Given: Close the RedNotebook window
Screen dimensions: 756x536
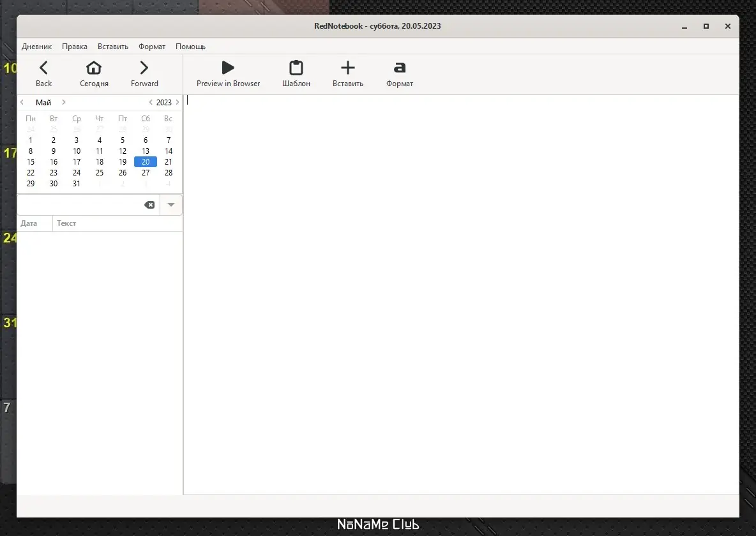Looking at the screenshot, I should (727, 27).
